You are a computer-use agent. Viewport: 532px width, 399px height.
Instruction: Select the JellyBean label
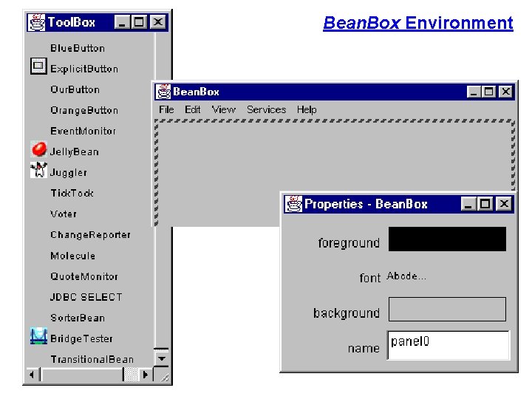75,151
